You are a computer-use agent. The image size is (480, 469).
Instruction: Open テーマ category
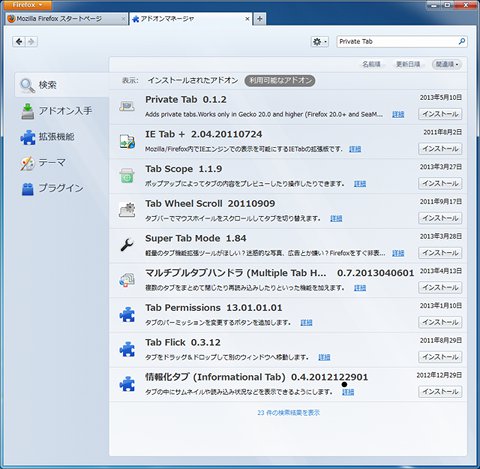point(62,163)
